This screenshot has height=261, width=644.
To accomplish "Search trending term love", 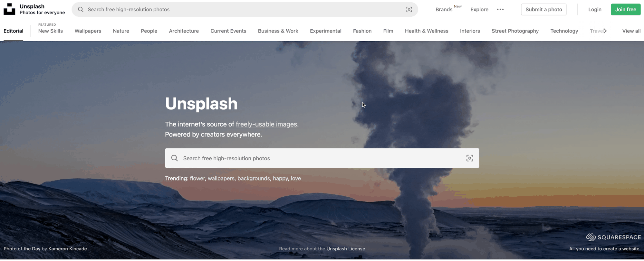I will coord(296,178).
